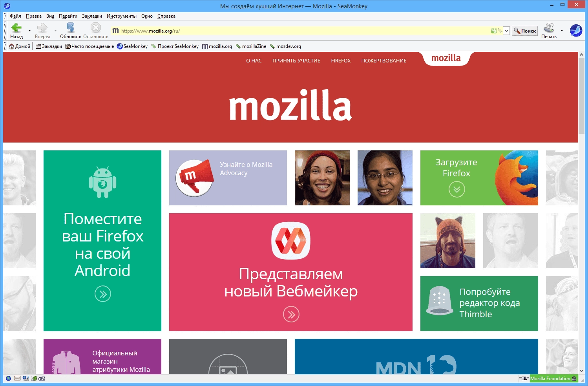The width and height of the screenshot is (588, 386).
Task: Open the Официальный магазин атрибутики tile
Action: (x=102, y=357)
